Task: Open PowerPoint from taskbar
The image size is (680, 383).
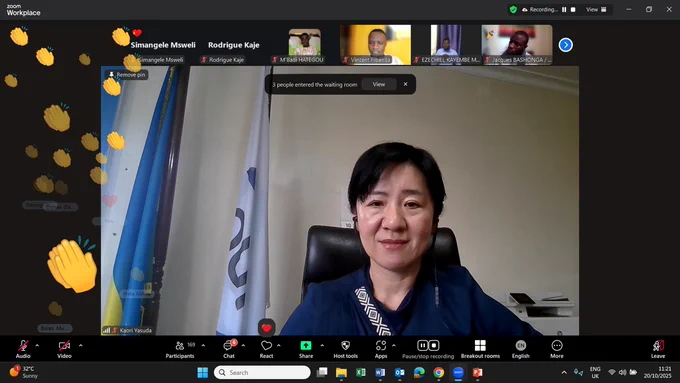Action: point(477,372)
